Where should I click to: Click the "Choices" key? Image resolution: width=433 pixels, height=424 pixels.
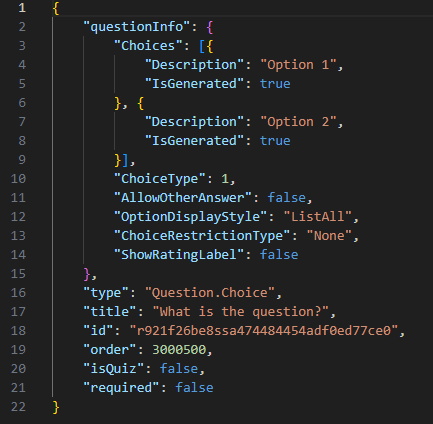[x=148, y=46]
